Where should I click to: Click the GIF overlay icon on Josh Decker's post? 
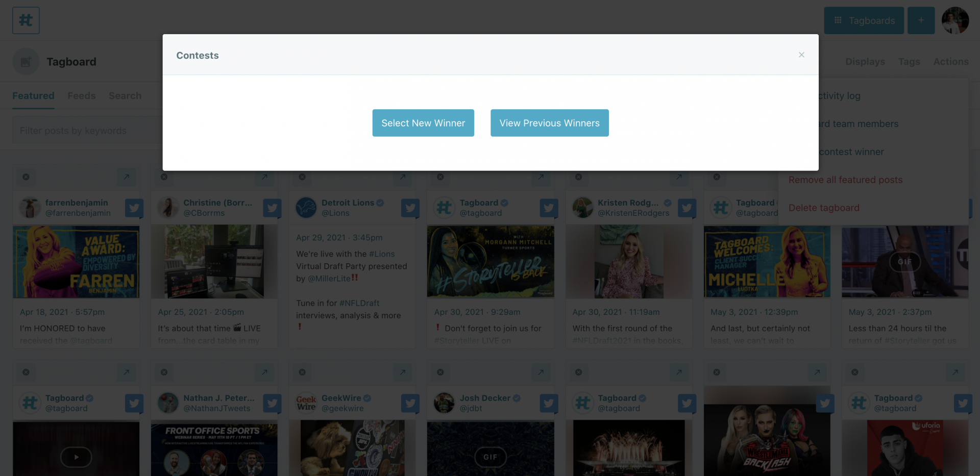tap(491, 457)
